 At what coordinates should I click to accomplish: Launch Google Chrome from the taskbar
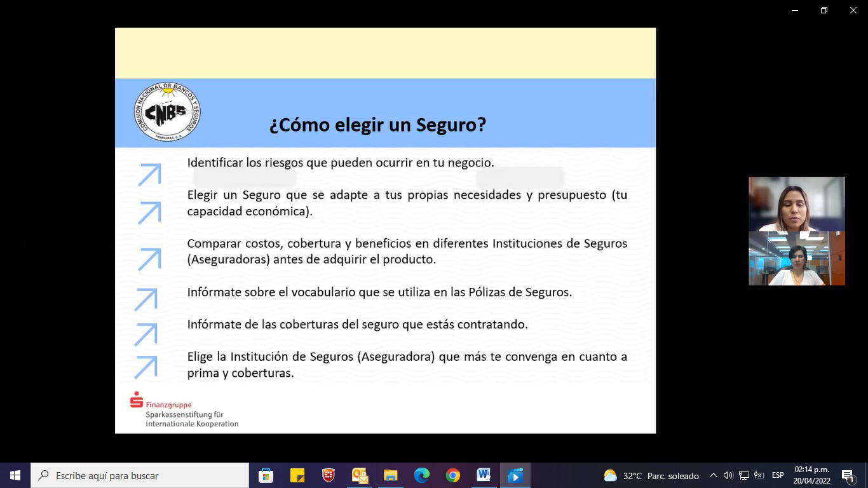coord(453,475)
